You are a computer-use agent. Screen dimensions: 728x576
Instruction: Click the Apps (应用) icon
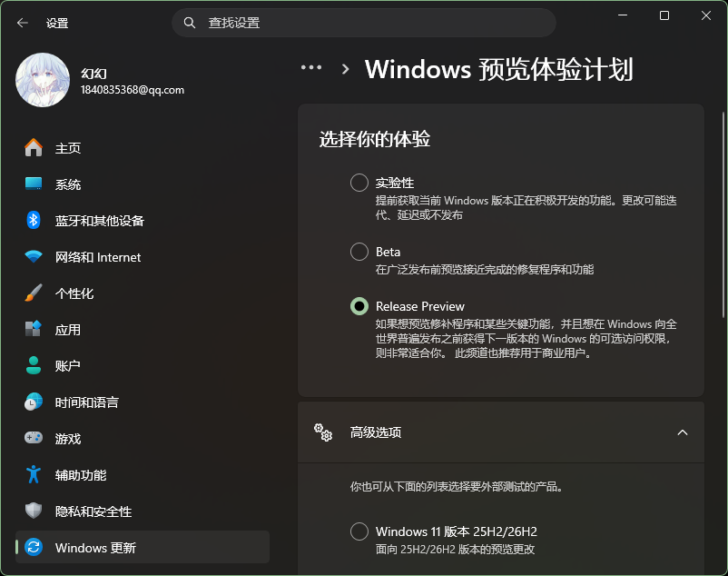tap(34, 329)
